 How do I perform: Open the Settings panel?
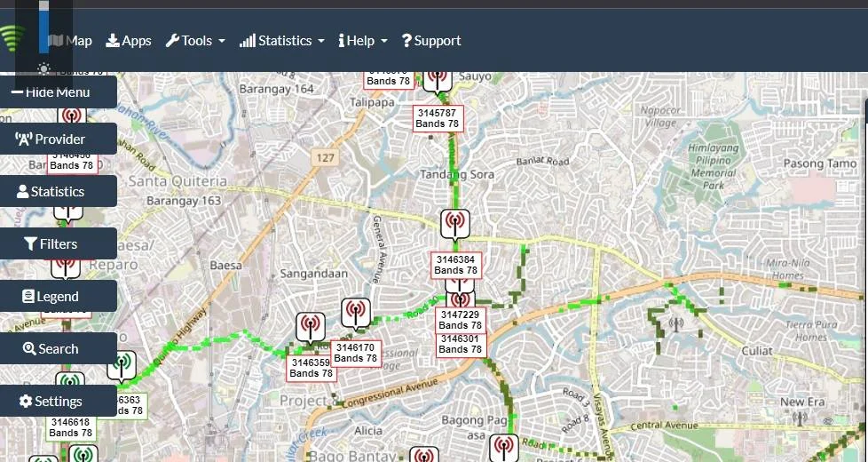[58, 401]
